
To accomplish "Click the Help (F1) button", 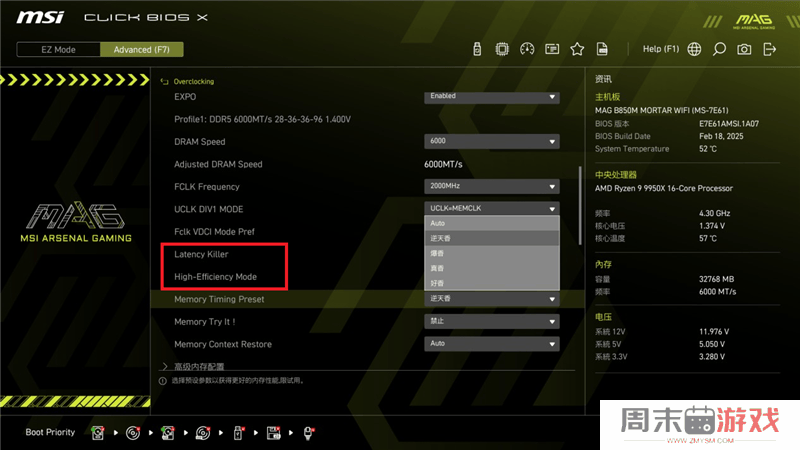I will (x=660, y=49).
